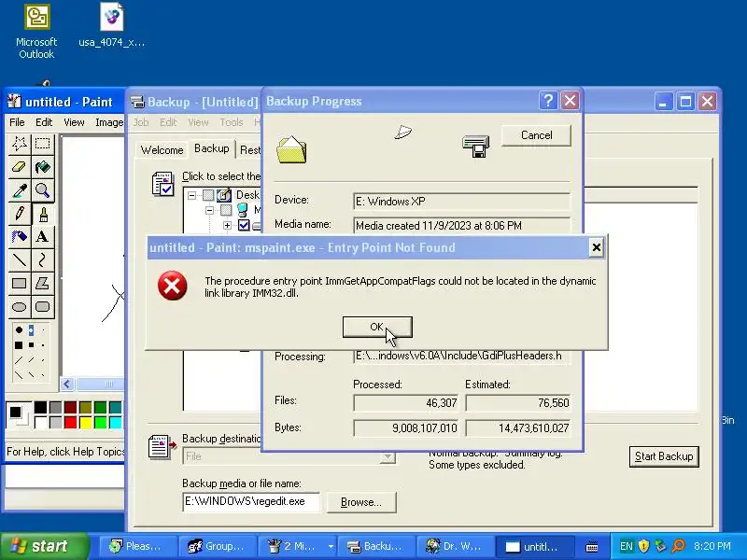Viewport: 747px width, 560px height.
Task: Collapse the Desktop node in backup tree
Action: 191,195
